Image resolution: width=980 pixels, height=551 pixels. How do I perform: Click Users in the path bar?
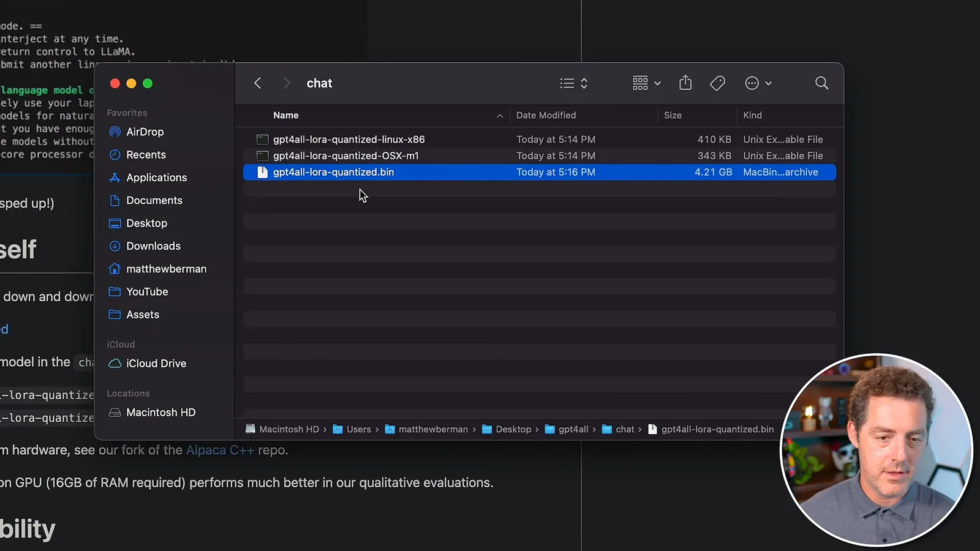[352, 429]
